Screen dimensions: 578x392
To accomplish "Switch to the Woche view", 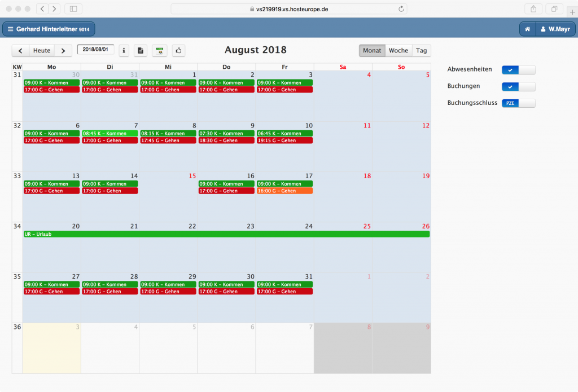I will click(x=399, y=50).
